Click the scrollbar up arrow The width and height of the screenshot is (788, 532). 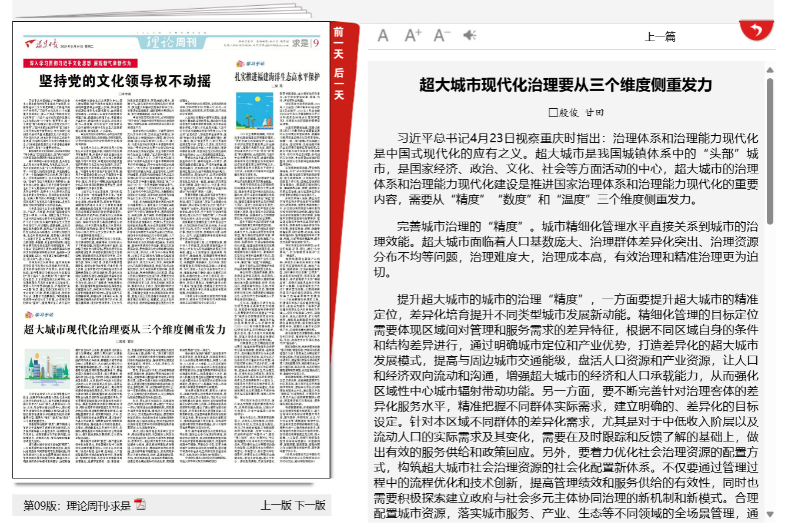(770, 70)
